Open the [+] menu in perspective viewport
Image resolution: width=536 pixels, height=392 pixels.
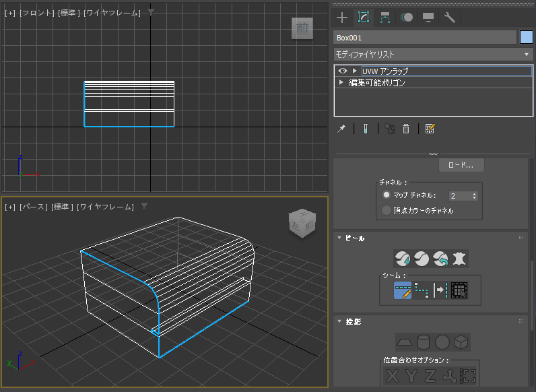click(x=10, y=207)
